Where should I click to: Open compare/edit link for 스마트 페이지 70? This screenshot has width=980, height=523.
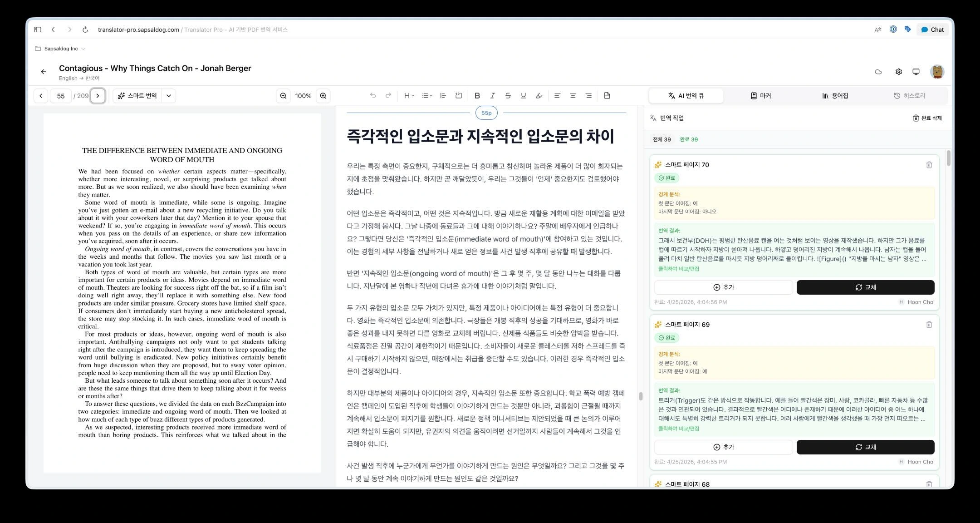679,269
